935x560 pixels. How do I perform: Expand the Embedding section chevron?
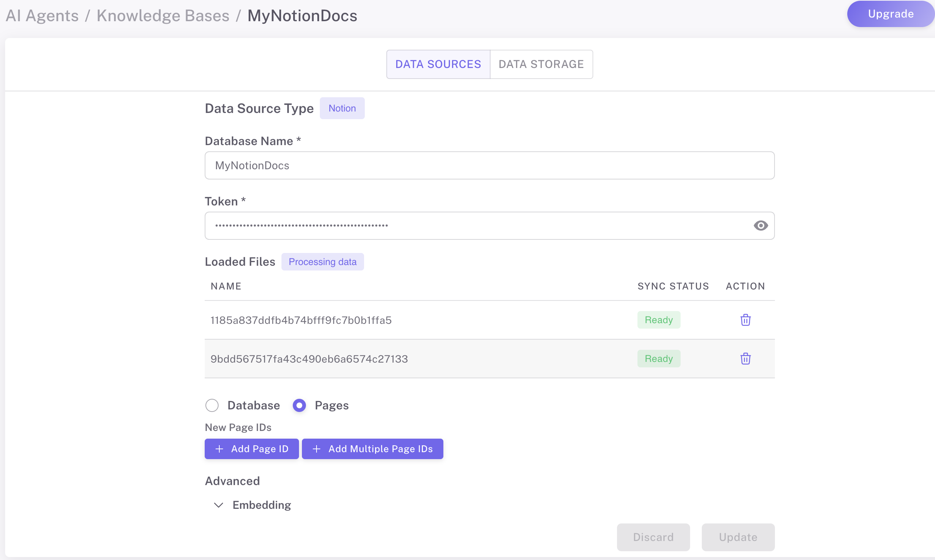click(219, 505)
